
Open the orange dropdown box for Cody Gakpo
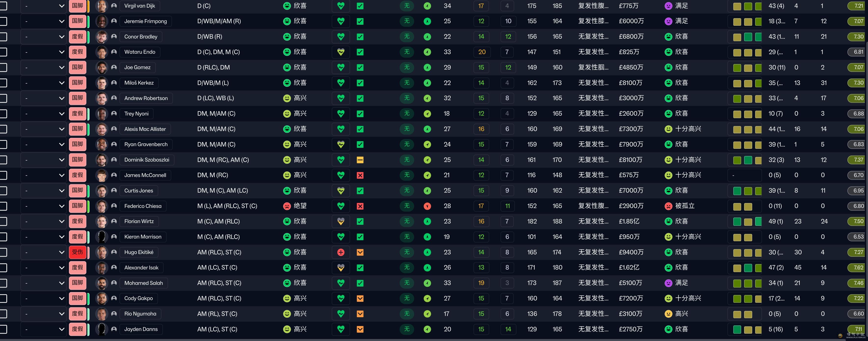click(x=360, y=298)
